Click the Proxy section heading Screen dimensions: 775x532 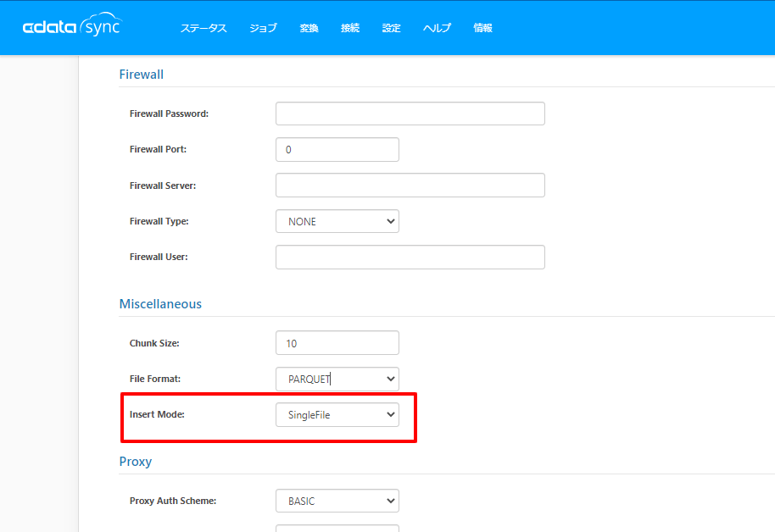pos(136,462)
